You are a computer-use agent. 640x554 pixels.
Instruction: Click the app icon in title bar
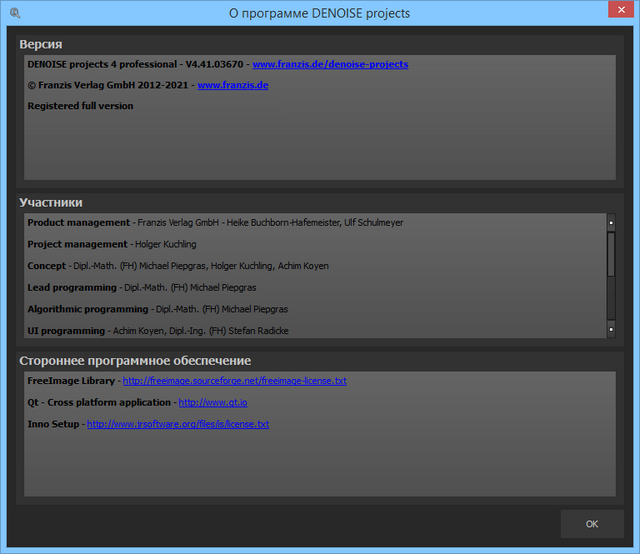click(x=15, y=13)
